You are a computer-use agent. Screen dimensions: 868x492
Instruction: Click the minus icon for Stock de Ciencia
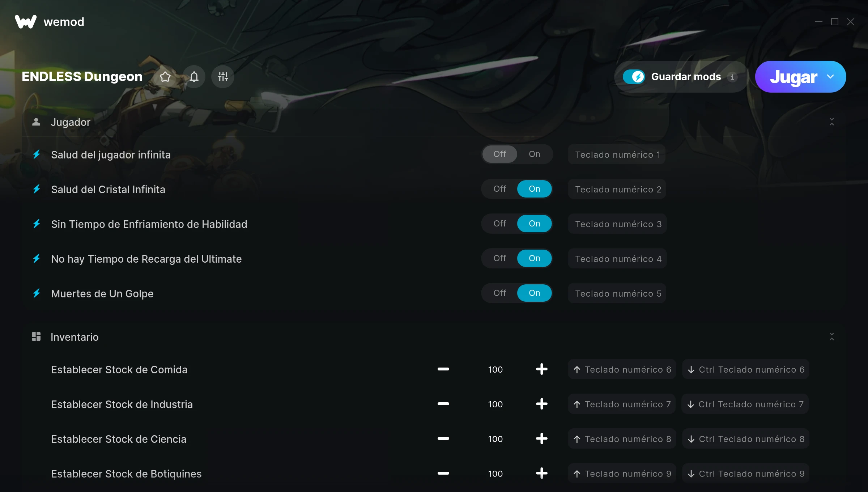pos(443,439)
